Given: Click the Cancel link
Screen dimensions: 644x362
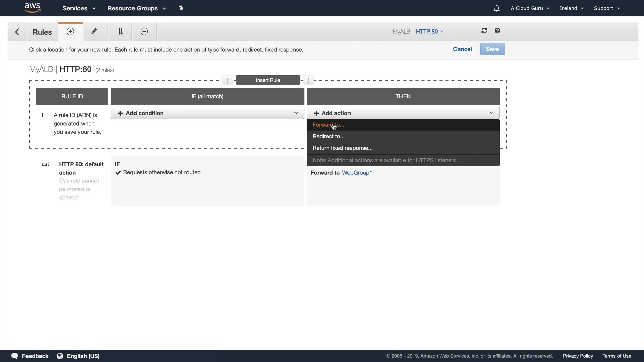Looking at the screenshot, I should [x=462, y=49].
